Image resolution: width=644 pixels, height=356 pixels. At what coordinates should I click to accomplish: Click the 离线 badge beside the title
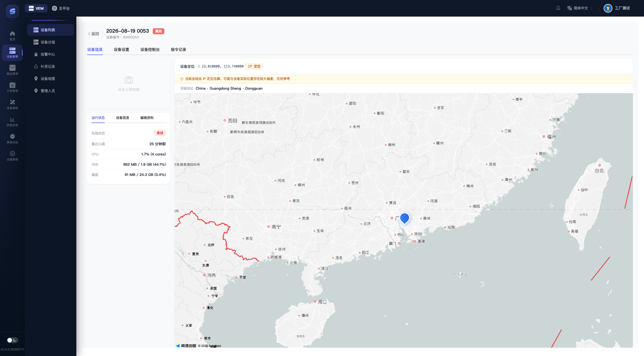click(159, 31)
